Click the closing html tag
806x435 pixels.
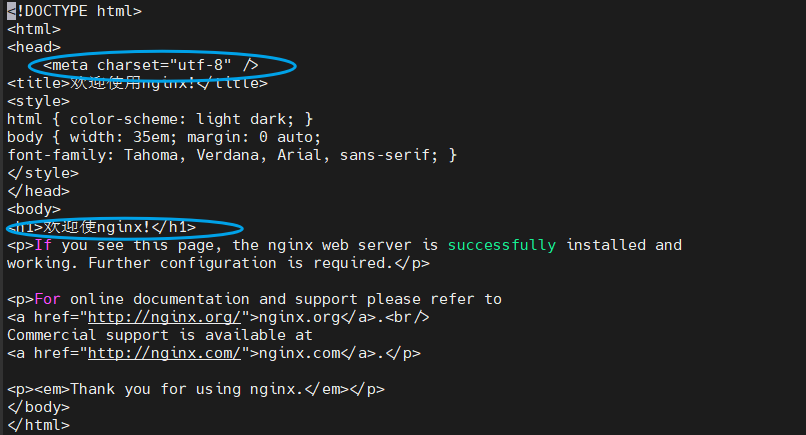39,425
